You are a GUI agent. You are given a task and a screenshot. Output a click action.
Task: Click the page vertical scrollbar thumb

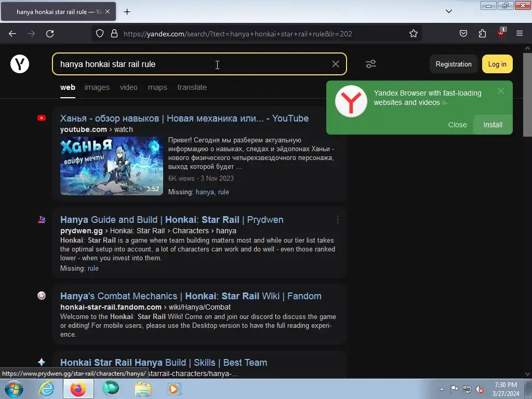coord(528,95)
